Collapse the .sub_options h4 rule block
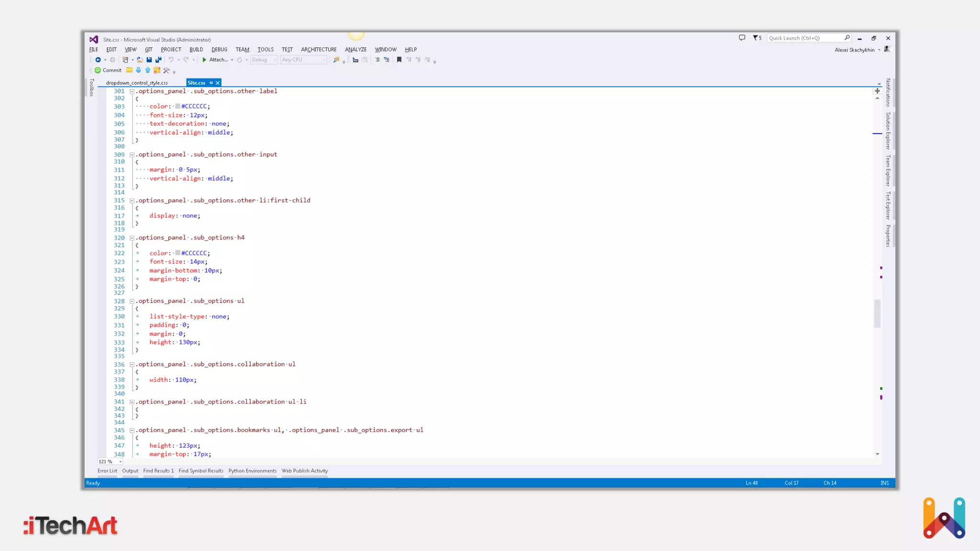Viewport: 980px width, 551px height. (132, 238)
